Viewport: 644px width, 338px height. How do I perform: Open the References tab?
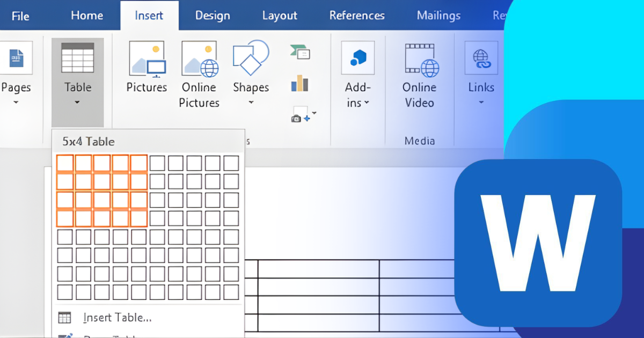click(357, 16)
